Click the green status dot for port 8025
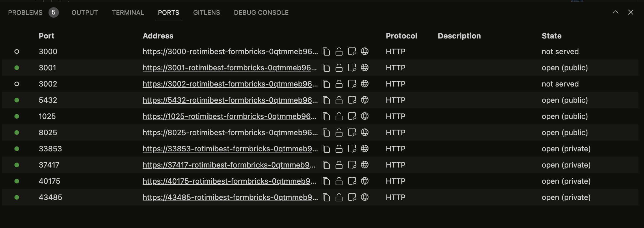This screenshot has height=228, width=644. point(16,133)
